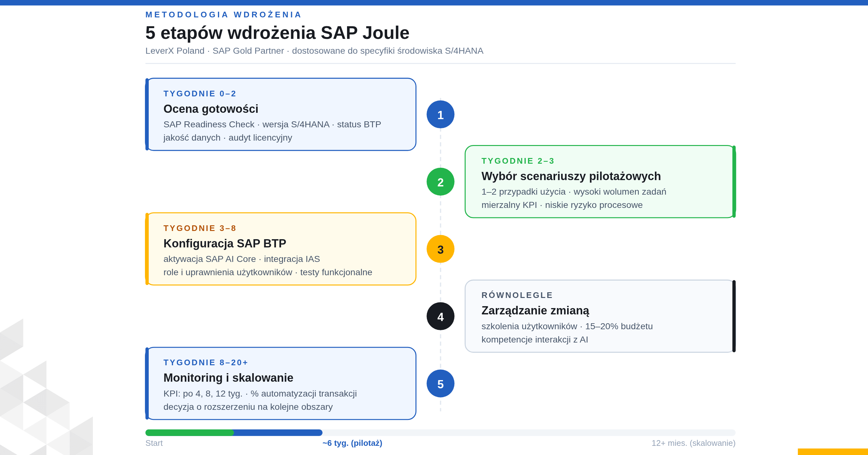Click 'jakość danych · audyt licencyjny' line

tap(228, 138)
